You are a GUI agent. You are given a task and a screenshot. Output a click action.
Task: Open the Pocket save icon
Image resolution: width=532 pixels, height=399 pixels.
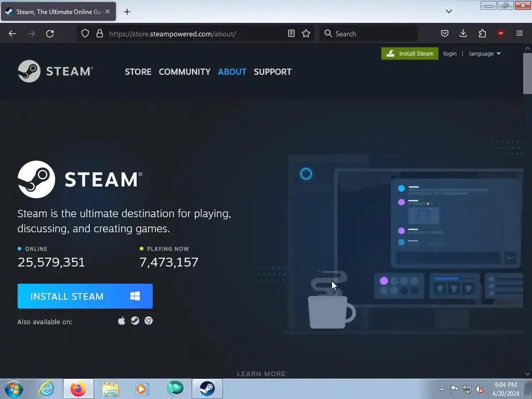pyautogui.click(x=445, y=34)
